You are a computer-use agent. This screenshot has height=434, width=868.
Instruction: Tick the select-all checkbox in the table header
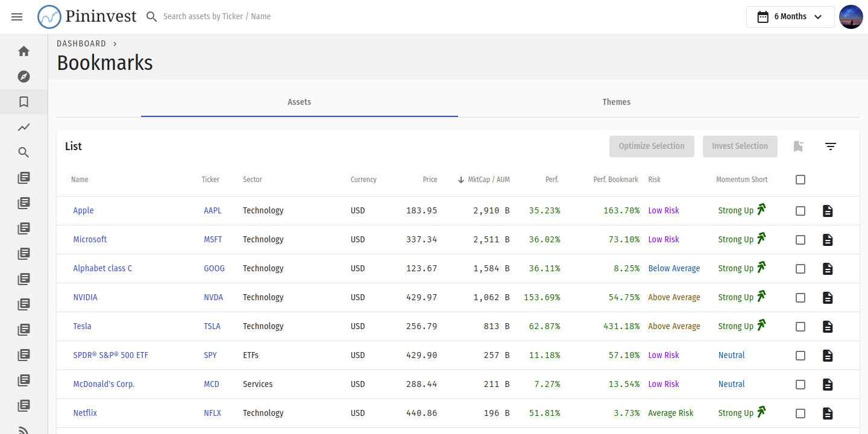point(800,180)
